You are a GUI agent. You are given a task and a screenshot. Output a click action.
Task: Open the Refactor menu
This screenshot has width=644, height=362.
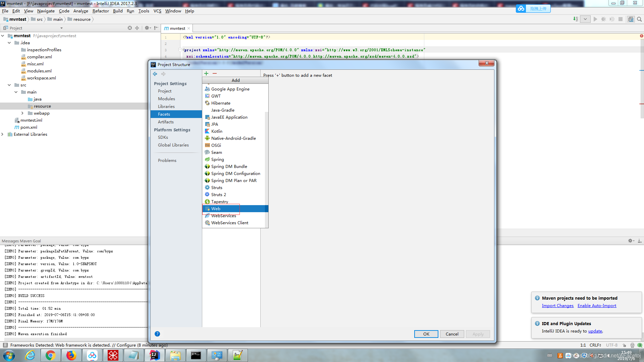(x=101, y=11)
